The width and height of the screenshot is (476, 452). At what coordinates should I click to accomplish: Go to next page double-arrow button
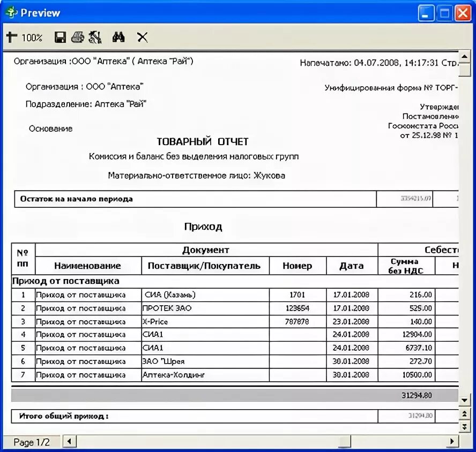(x=464, y=427)
